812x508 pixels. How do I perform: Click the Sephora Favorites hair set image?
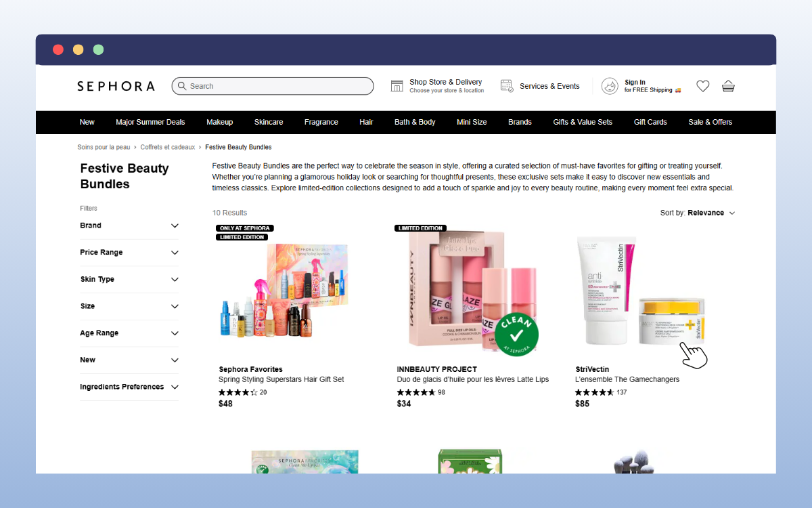[283, 291]
